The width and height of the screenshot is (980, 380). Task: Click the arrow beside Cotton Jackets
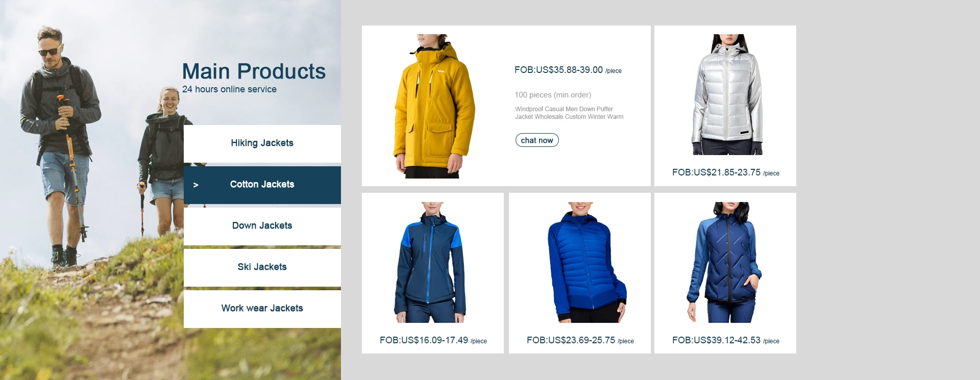tap(195, 185)
